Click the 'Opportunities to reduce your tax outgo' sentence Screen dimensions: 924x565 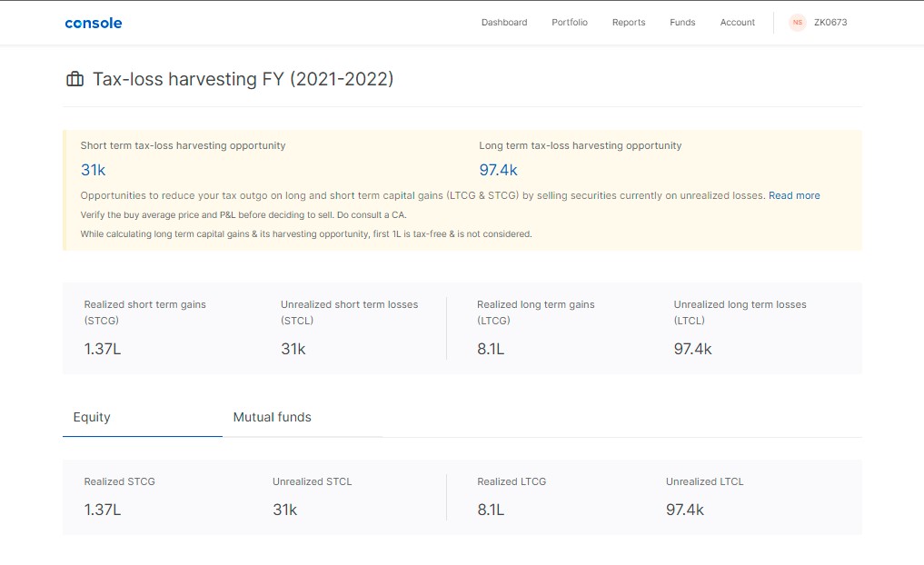[423, 195]
